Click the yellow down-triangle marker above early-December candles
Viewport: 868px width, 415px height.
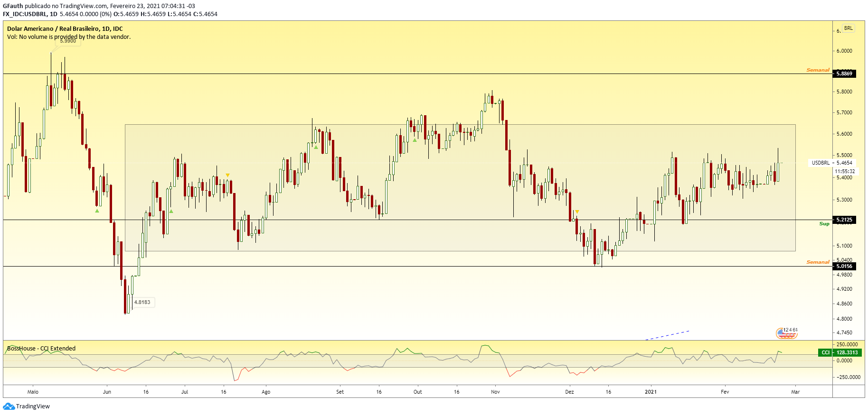[x=577, y=212]
